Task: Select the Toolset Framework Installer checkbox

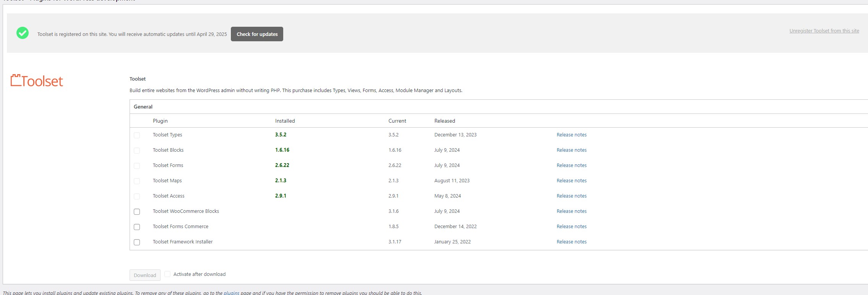Action: pos(137,242)
